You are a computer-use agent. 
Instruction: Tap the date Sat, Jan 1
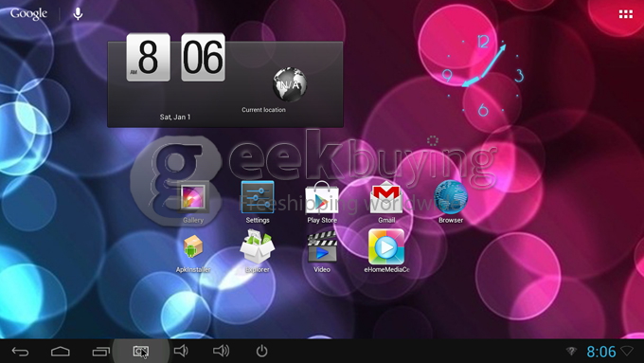point(175,118)
